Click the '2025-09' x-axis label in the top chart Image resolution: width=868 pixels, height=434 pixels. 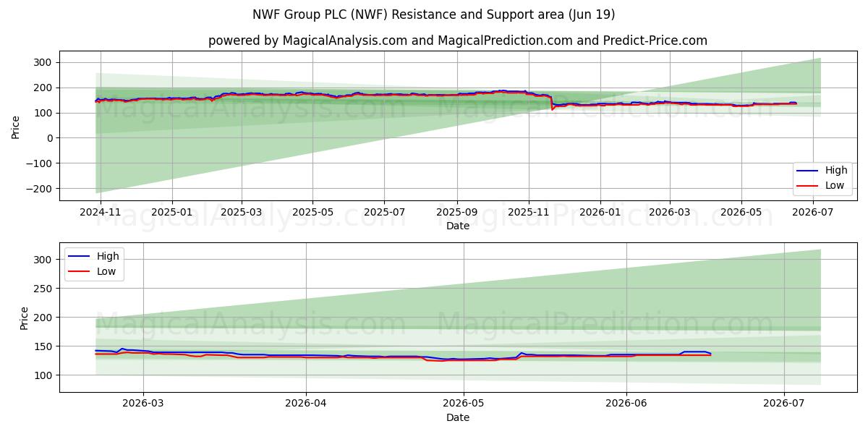click(456, 213)
